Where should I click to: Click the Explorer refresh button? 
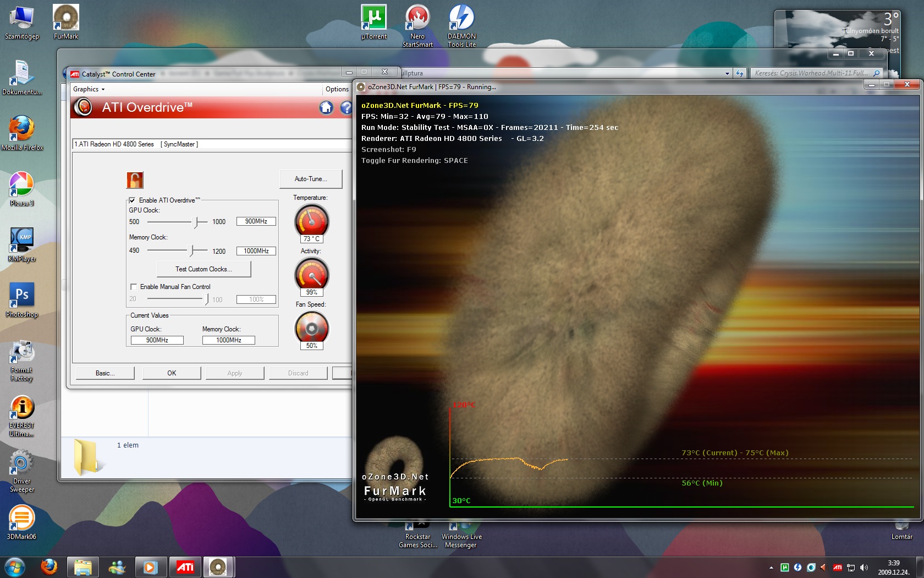coord(739,73)
